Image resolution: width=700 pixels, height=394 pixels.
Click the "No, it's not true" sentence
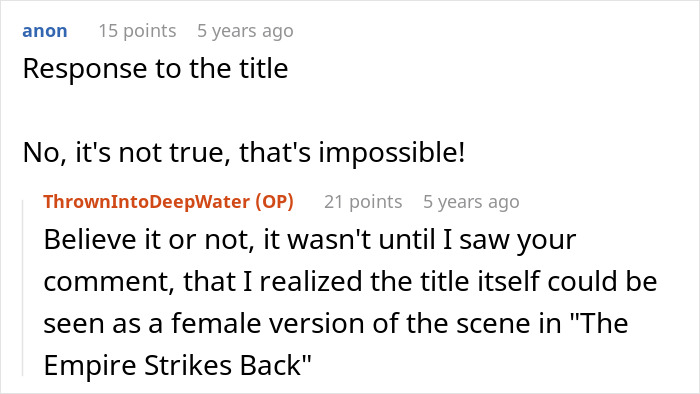tap(244, 152)
